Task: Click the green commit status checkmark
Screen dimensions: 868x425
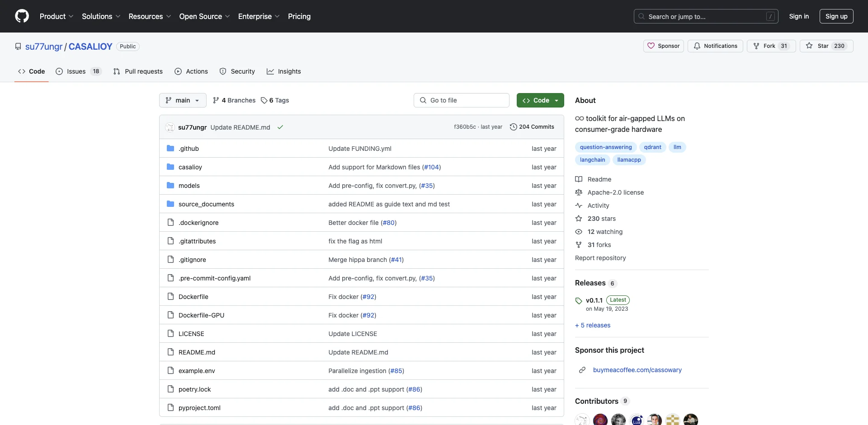Action: [x=280, y=127]
